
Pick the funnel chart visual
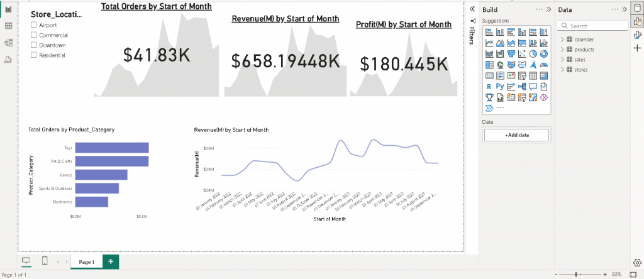tap(511, 53)
